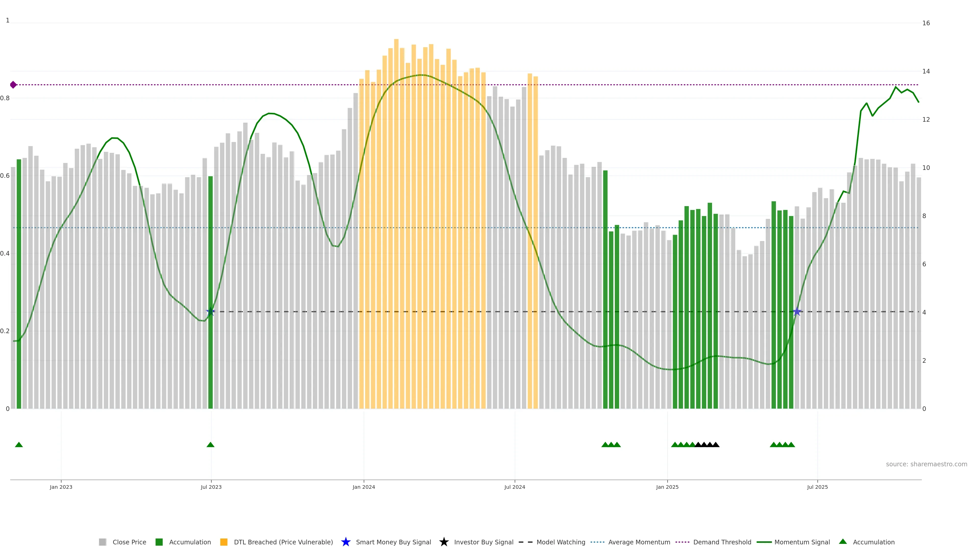Toggle the Model Watching dashed line legend
Screen dimensions: 980x551
coord(560,542)
